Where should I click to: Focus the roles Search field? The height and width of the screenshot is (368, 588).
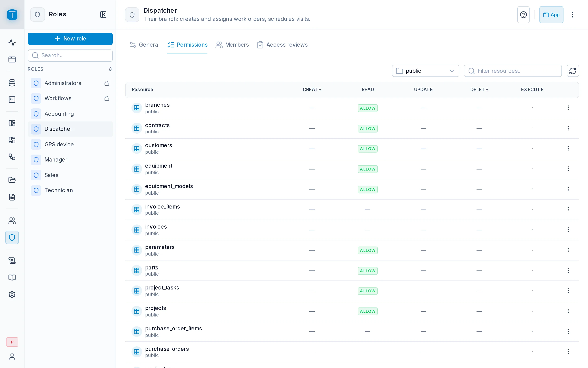pos(70,55)
